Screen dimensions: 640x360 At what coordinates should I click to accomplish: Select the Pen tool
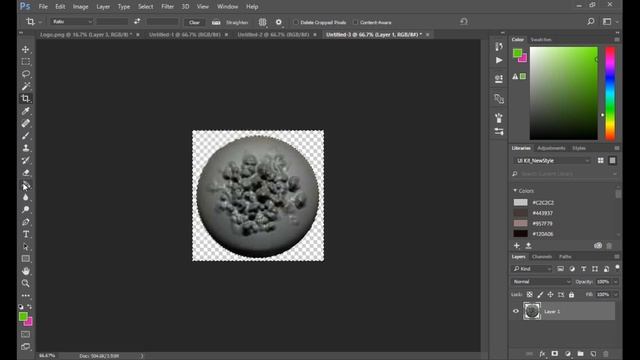click(x=26, y=222)
